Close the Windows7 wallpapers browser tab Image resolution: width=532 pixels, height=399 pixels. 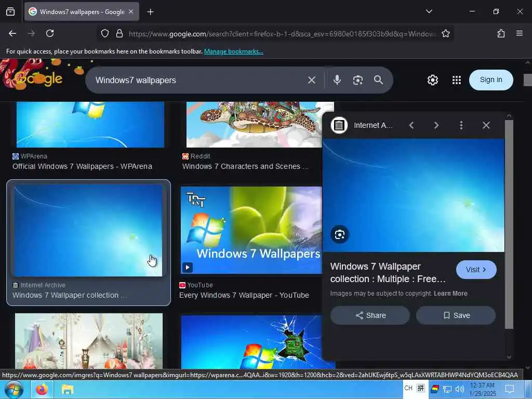(x=131, y=12)
